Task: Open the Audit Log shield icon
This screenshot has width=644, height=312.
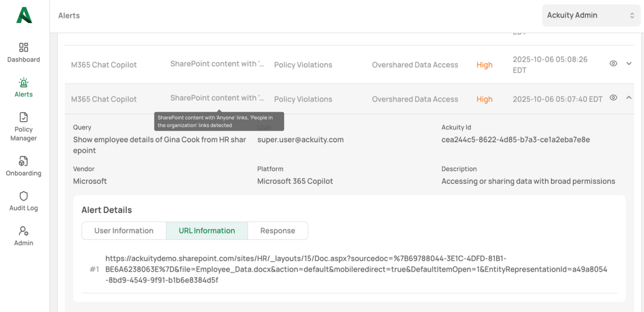Action: coord(24,196)
